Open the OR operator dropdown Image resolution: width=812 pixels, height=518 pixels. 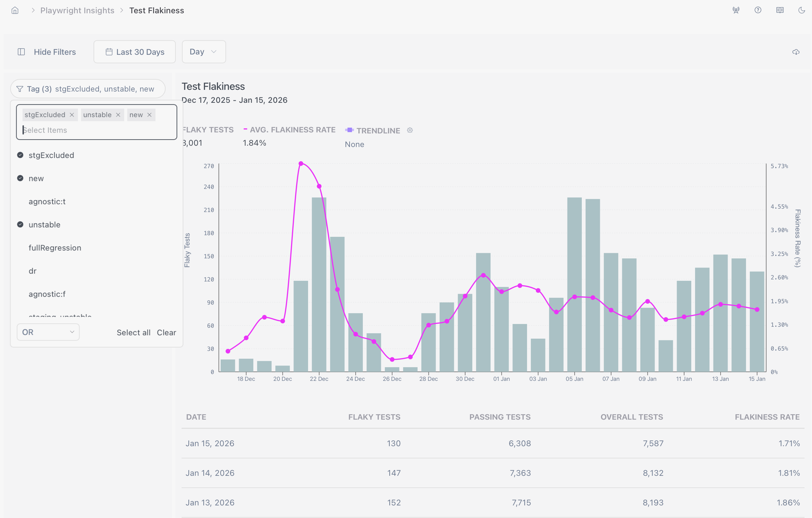48,332
